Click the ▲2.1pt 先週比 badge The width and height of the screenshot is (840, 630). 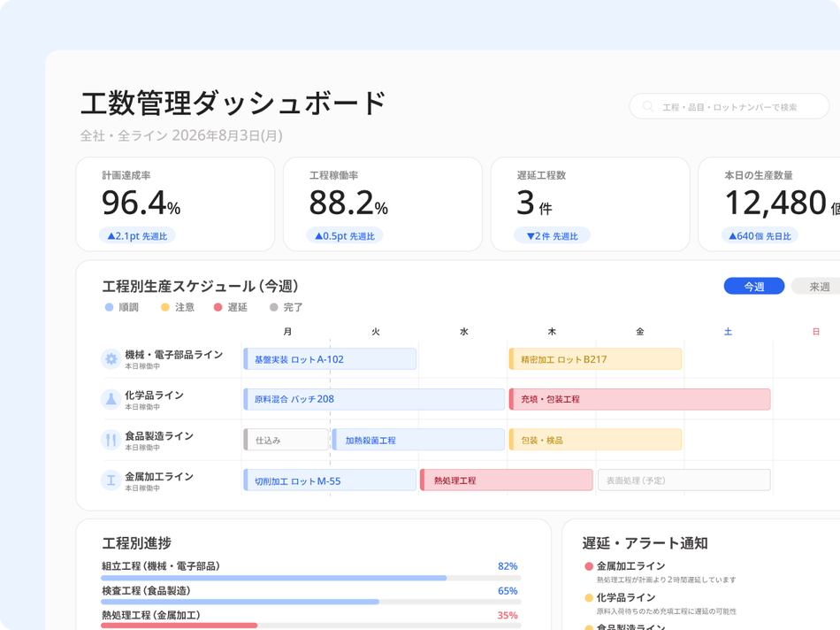click(137, 236)
